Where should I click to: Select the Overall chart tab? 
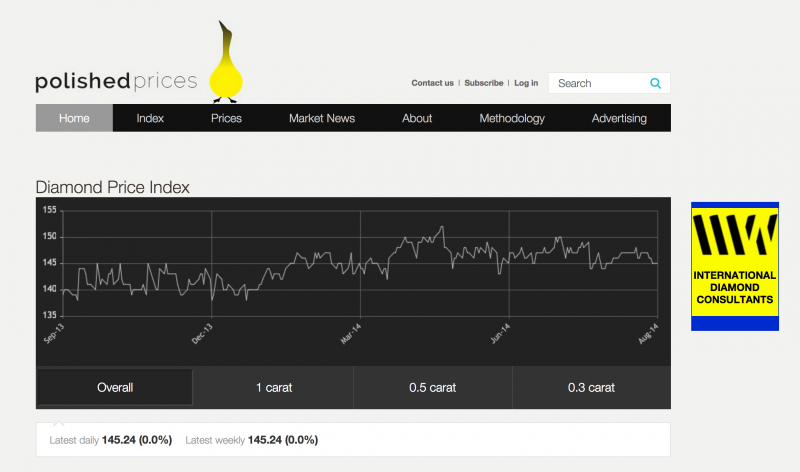click(x=115, y=387)
